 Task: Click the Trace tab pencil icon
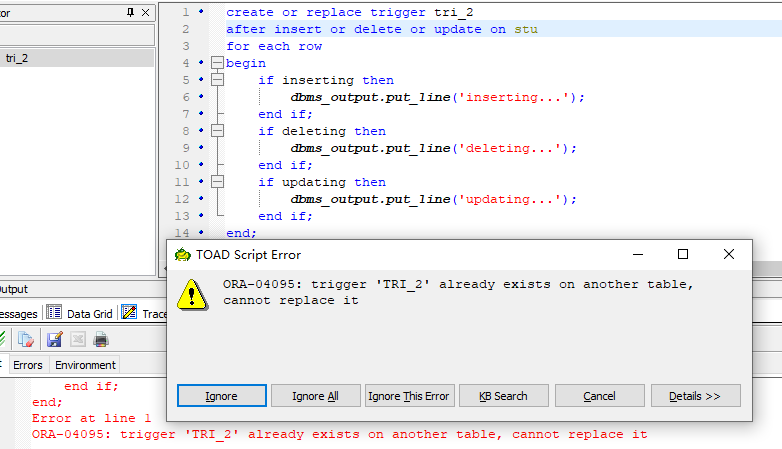point(129,312)
